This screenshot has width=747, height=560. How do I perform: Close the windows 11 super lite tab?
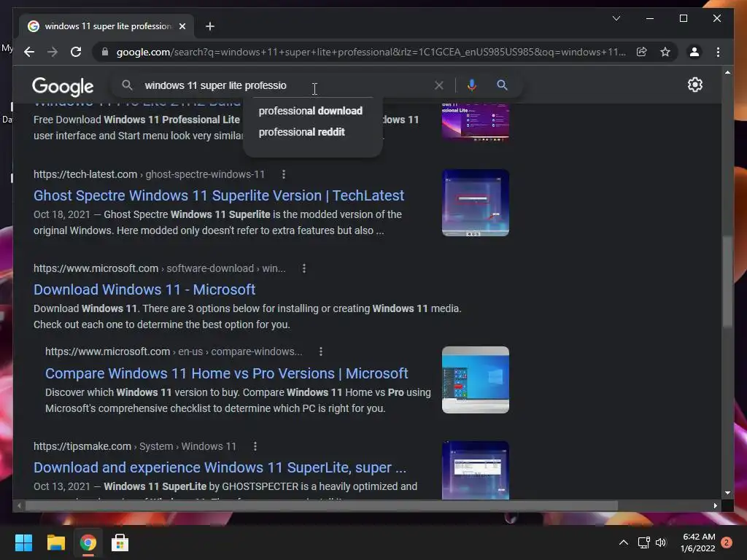click(182, 26)
